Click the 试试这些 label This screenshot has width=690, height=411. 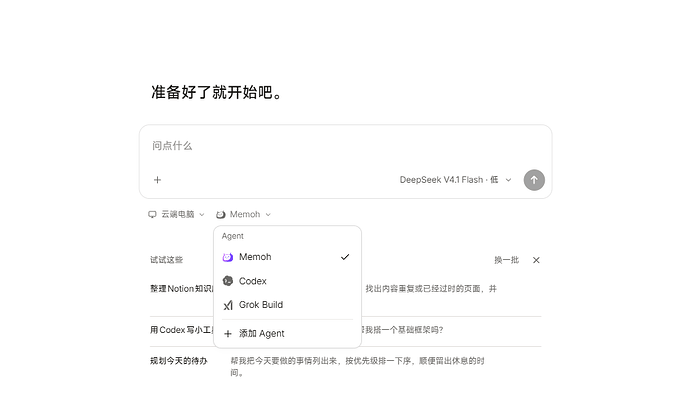coord(166,260)
